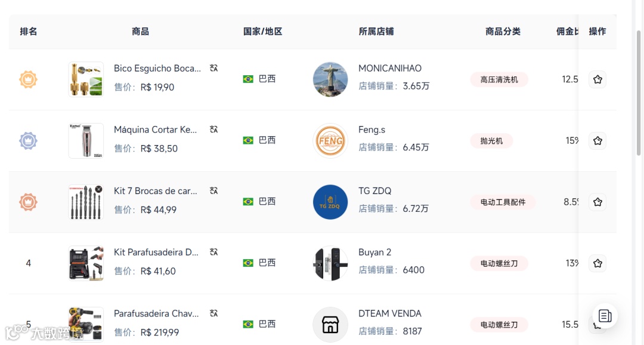Image resolution: width=644 pixels, height=345 pixels.
Task: Click TG ZDQ store name
Action: pyautogui.click(x=374, y=191)
